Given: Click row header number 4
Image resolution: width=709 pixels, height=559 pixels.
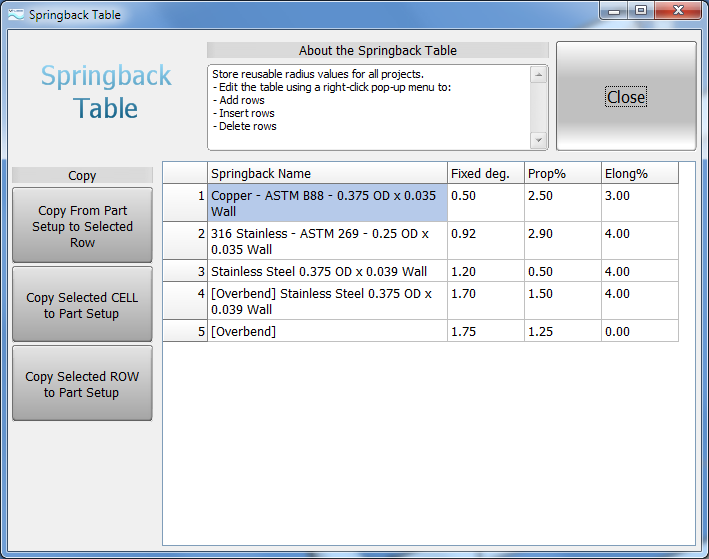Looking at the screenshot, I should coord(185,301).
